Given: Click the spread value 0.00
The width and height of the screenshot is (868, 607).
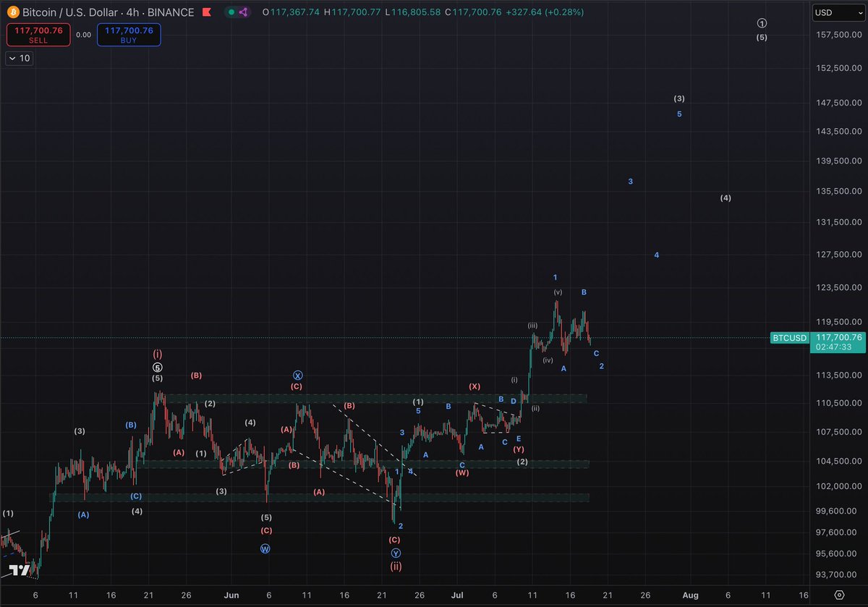Looking at the screenshot, I should (83, 35).
